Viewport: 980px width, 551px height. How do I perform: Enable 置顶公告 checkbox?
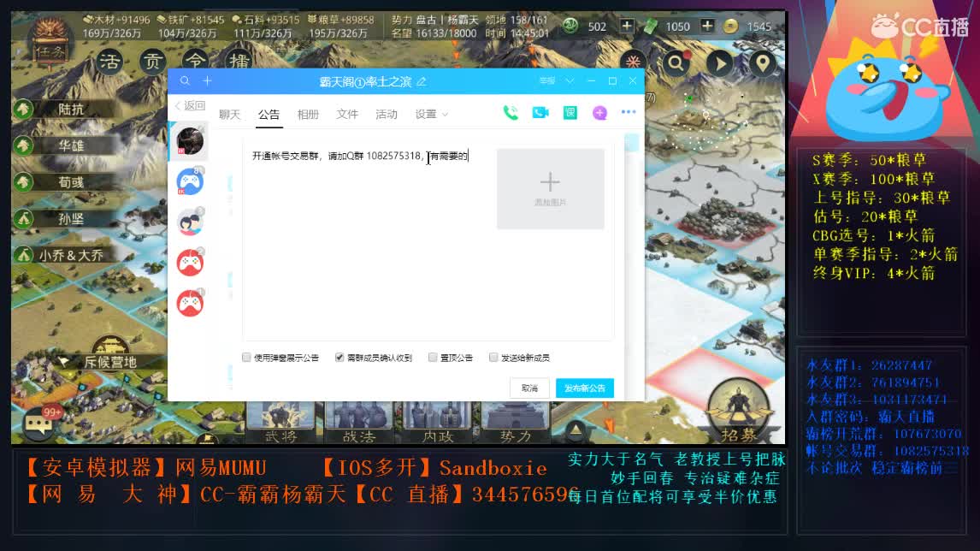coord(433,357)
